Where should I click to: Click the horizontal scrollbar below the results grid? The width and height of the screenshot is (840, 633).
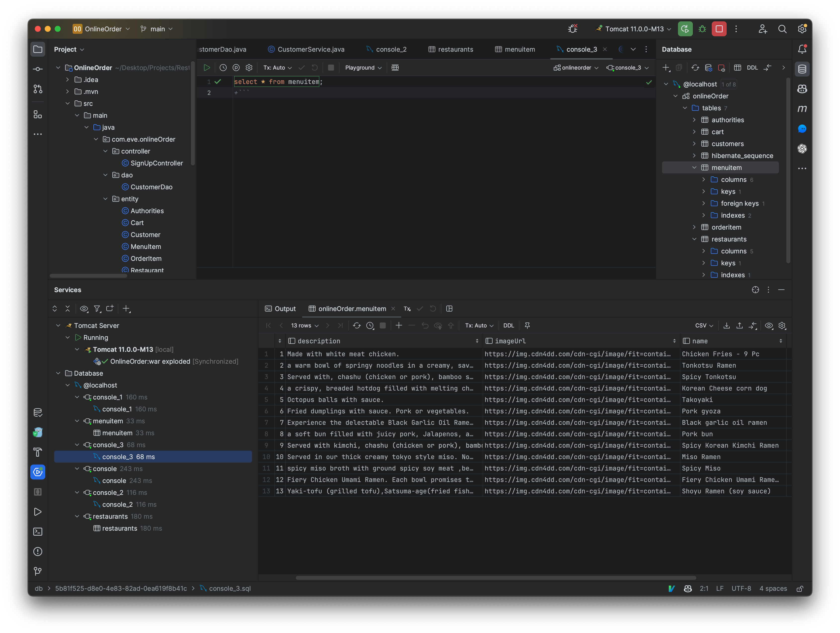click(494, 578)
